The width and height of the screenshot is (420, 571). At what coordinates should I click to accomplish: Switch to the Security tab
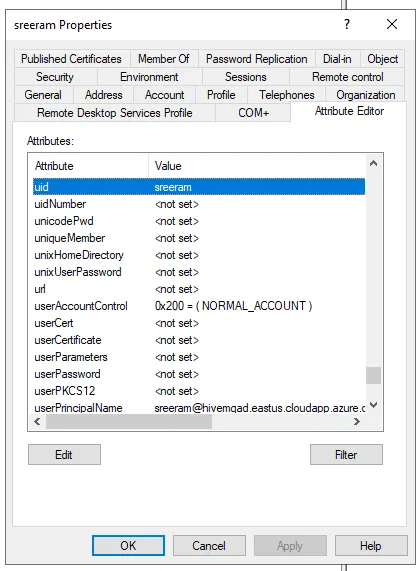coord(55,77)
